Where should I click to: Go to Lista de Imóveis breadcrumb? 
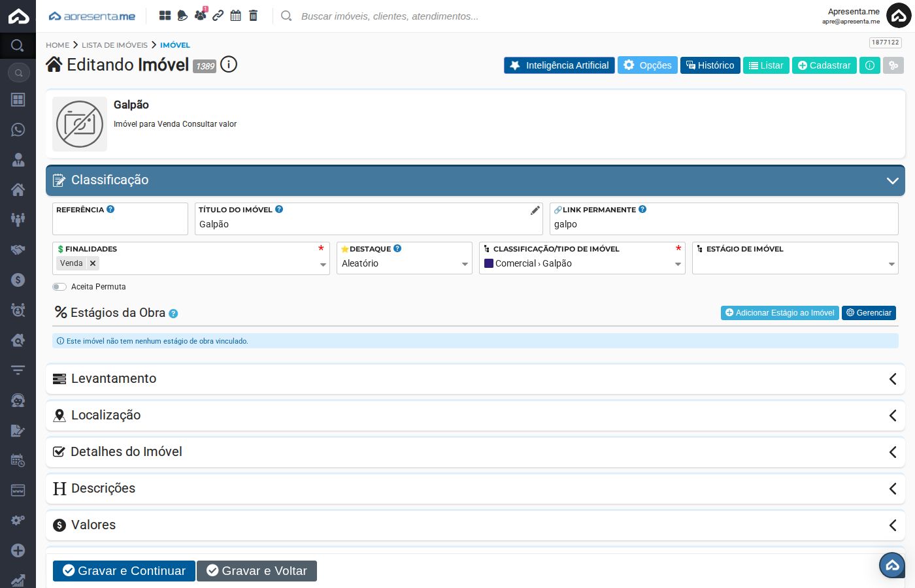pyautogui.click(x=114, y=45)
